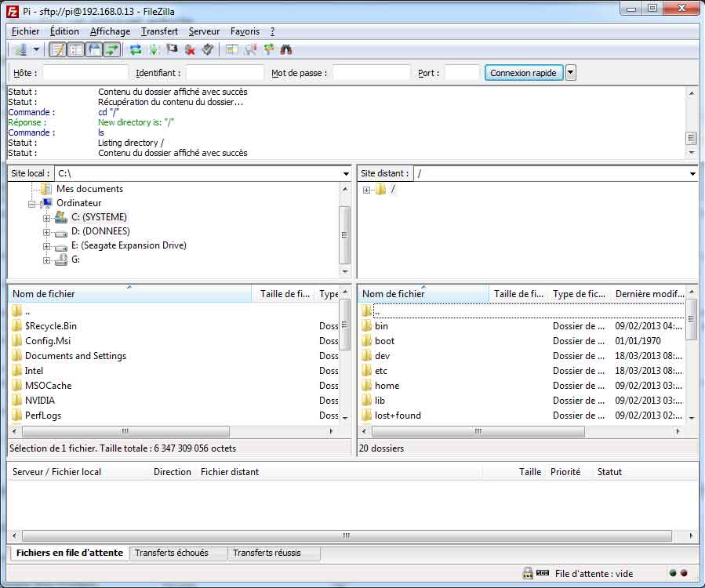This screenshot has height=588, width=705.
Task: Select the NVIDIA local folder
Action: 39,400
